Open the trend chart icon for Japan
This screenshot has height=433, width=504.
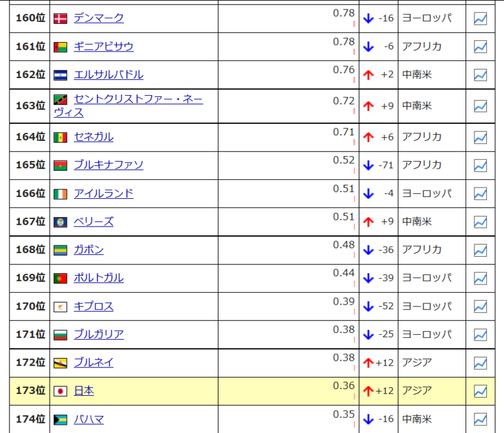tap(480, 390)
